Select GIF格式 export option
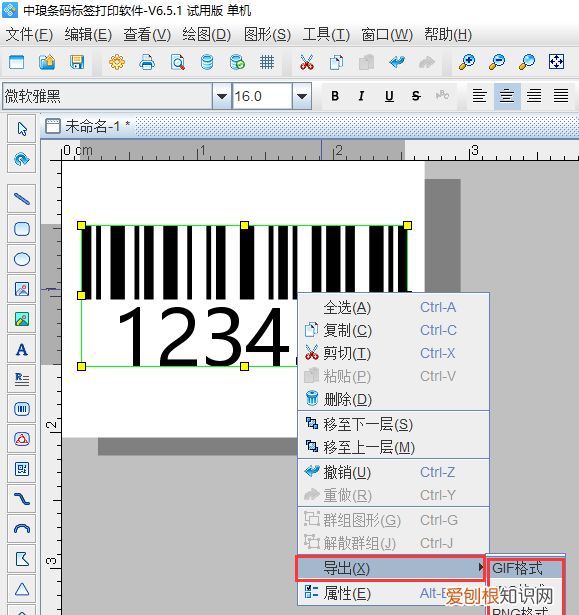The image size is (579, 615). tap(525, 568)
